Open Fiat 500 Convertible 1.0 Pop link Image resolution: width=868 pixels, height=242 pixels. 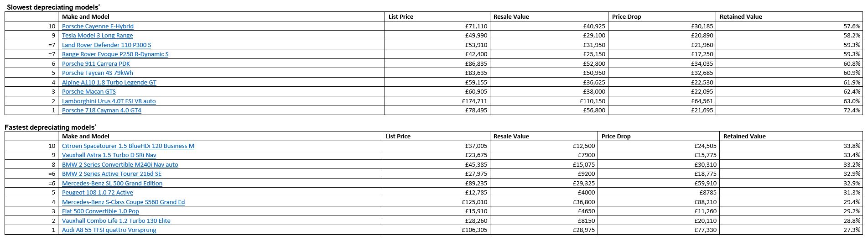pyautogui.click(x=100, y=211)
